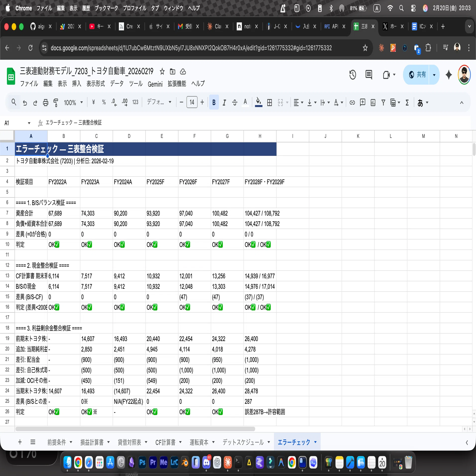The height and width of the screenshot is (476, 476).
Task: Switch to the 損益計算書 sheet tab
Action: 92,442
